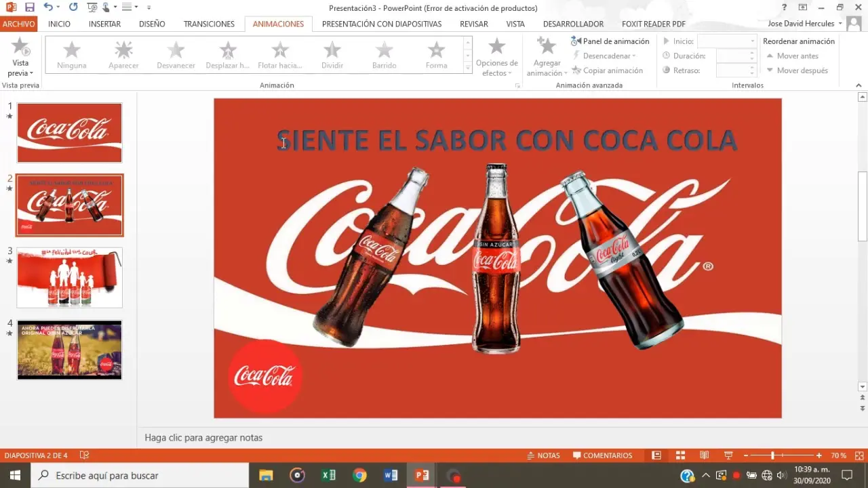The height and width of the screenshot is (488, 868).
Task: Open Ribbon display options icon
Action: pyautogui.click(x=803, y=7)
